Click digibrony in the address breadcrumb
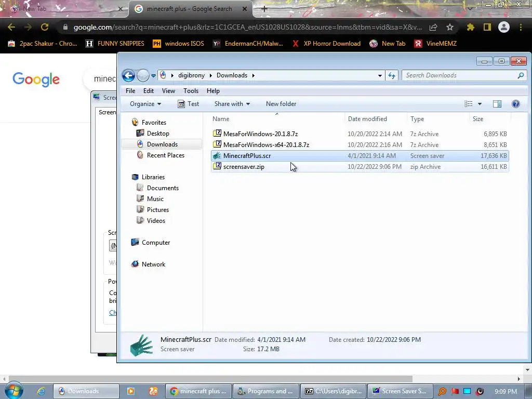This screenshot has width=532, height=399. (191, 75)
